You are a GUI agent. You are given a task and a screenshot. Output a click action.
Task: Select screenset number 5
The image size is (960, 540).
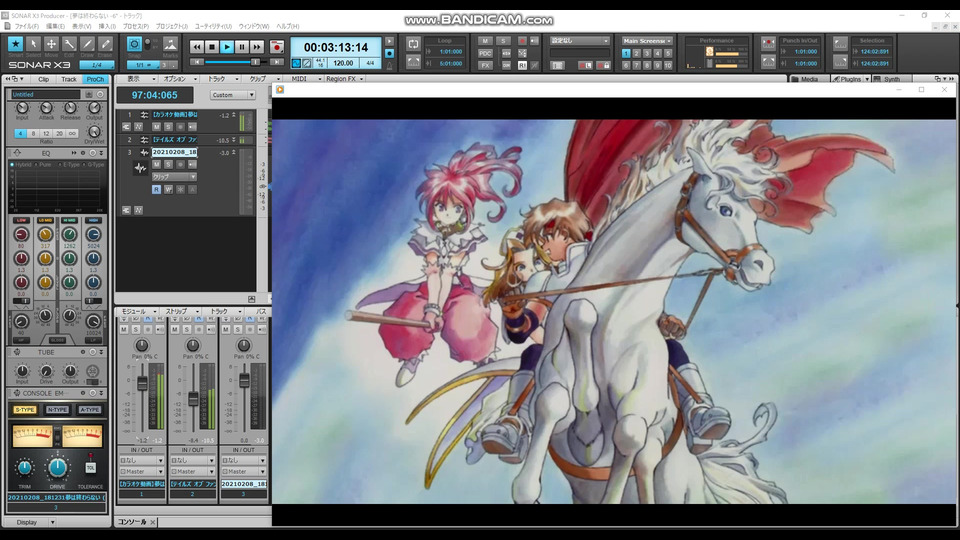[x=668, y=53]
